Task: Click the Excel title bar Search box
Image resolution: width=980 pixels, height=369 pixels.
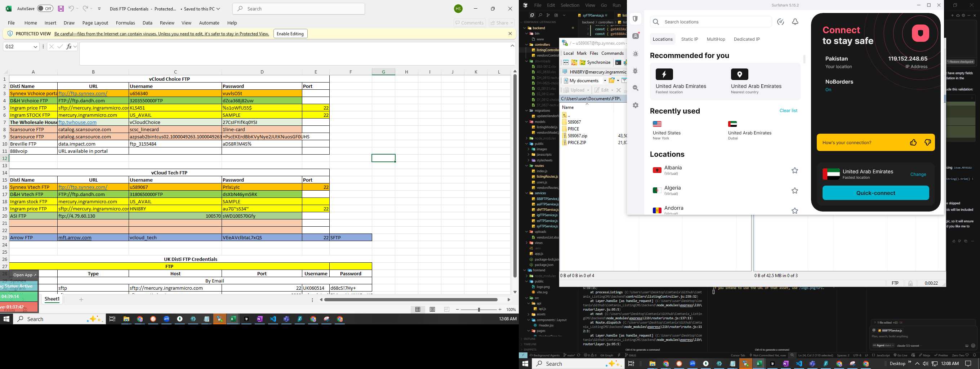Action: pos(299,8)
